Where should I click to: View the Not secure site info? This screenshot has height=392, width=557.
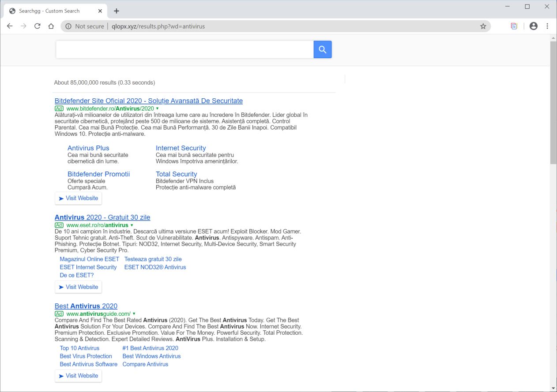click(x=85, y=26)
